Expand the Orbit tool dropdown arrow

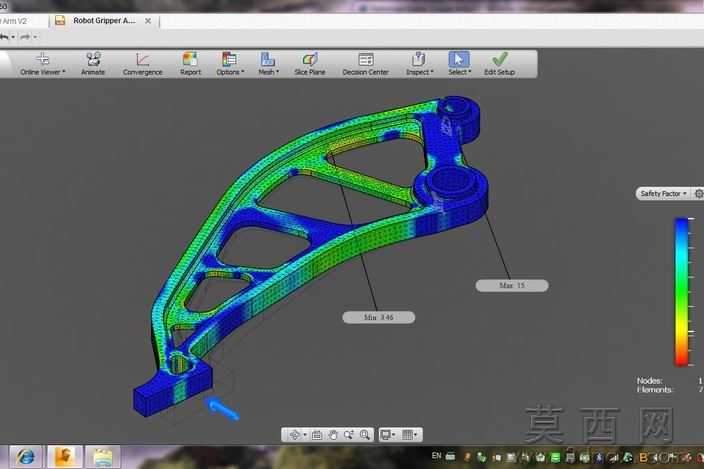(305, 434)
